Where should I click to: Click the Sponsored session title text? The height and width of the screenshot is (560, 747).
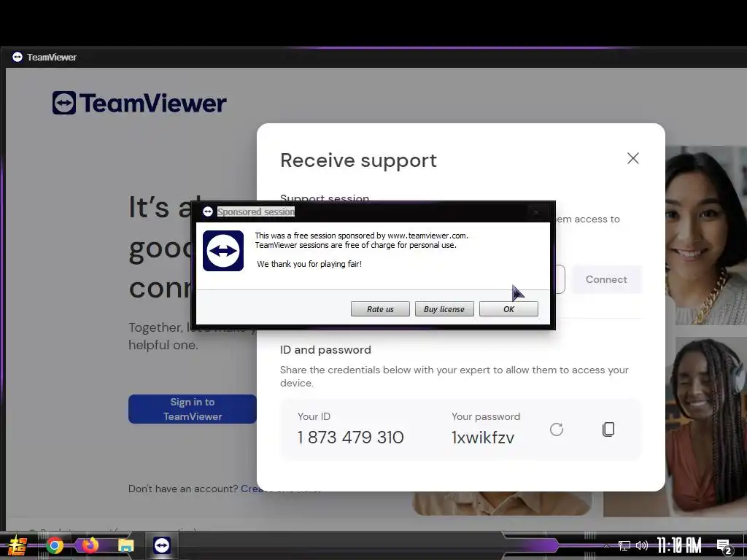click(x=256, y=212)
